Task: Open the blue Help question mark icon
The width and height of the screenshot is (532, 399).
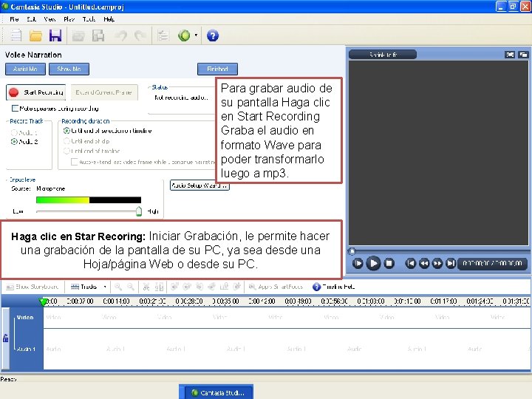Action: [x=213, y=35]
